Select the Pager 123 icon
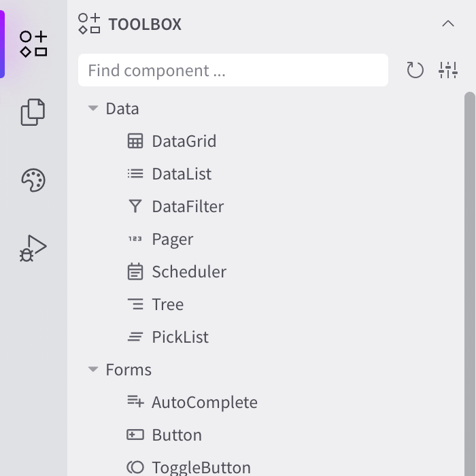 point(135,239)
